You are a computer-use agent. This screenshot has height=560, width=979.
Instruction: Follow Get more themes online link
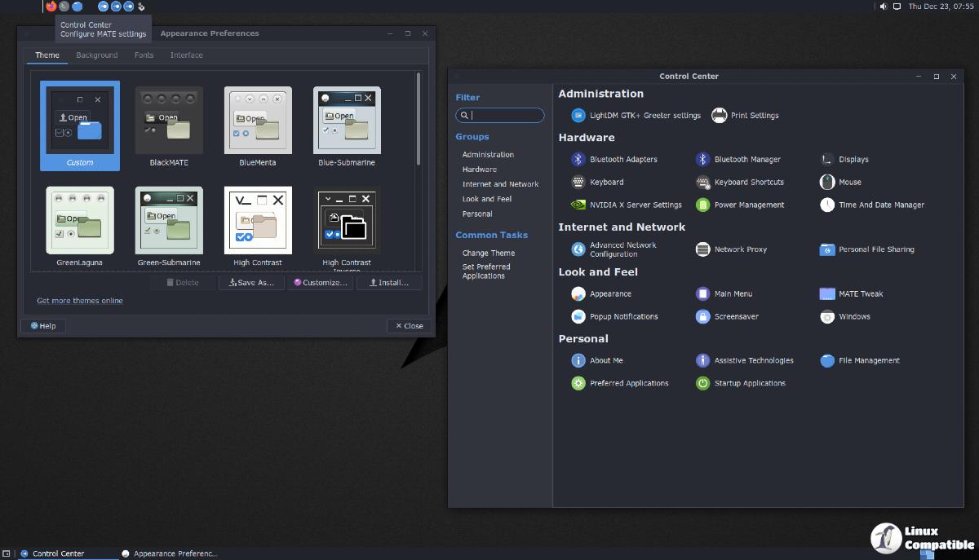(80, 301)
